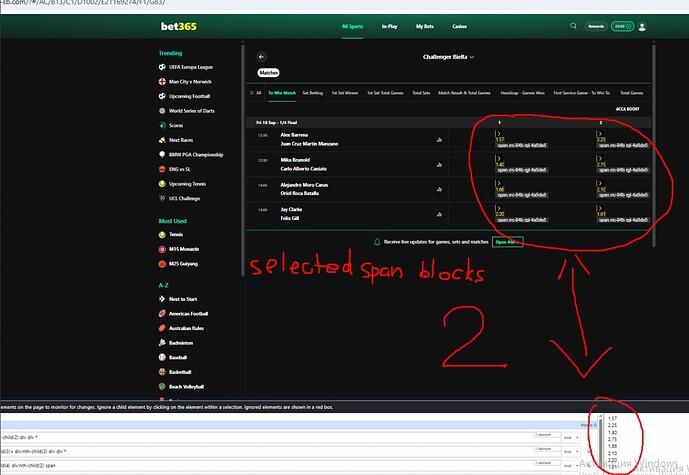
Task: Click the ACCA BOOST label
Action: [627, 109]
